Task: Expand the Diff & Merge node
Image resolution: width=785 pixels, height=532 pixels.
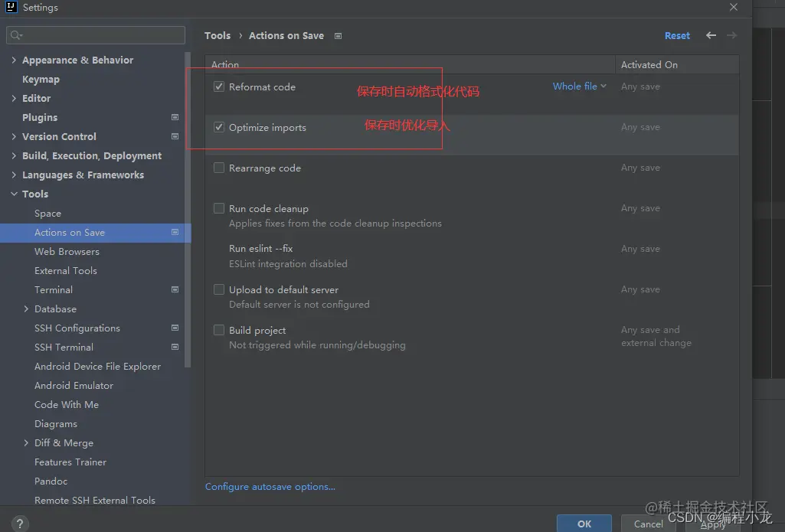Action: [x=26, y=443]
